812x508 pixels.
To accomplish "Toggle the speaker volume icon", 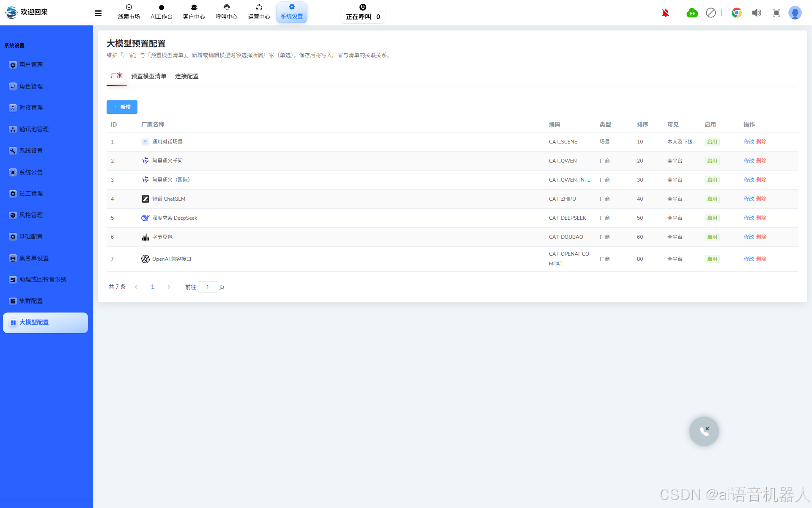I will click(x=757, y=13).
